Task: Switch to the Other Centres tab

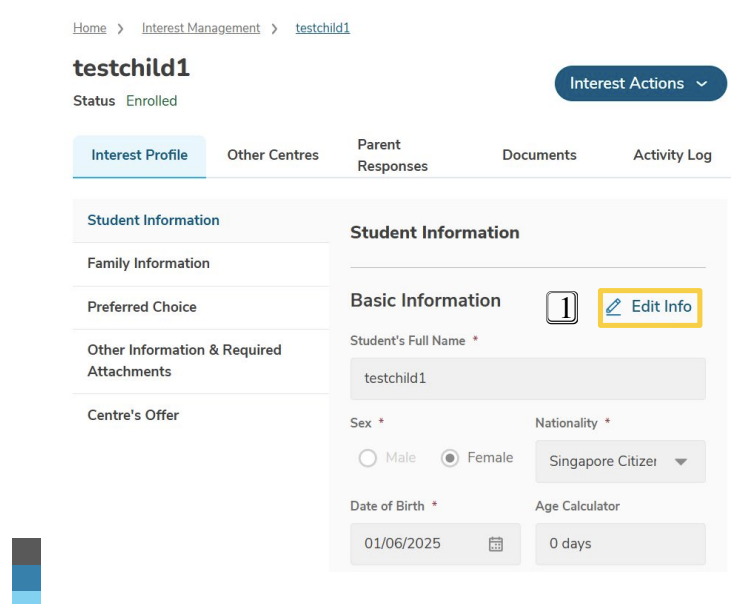Action: (273, 155)
